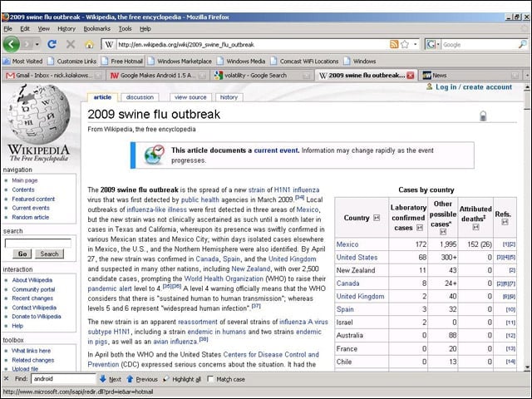Open the Random article sidebar link
Image resolution: width=532 pixels, height=399 pixels.
[31, 217]
